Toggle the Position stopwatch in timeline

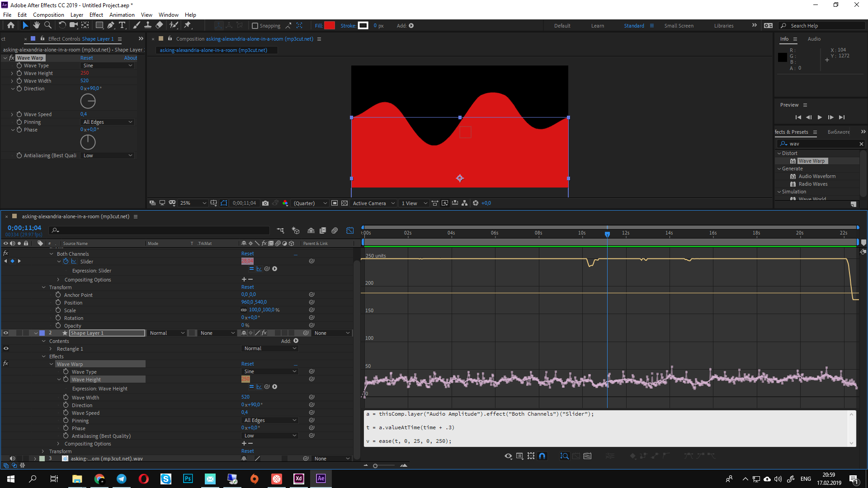coord(58,302)
